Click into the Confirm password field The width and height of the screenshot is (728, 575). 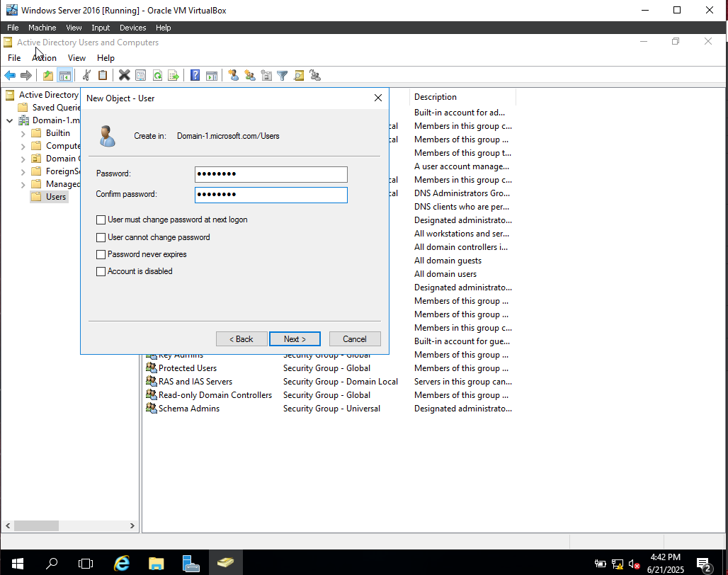[271, 195]
